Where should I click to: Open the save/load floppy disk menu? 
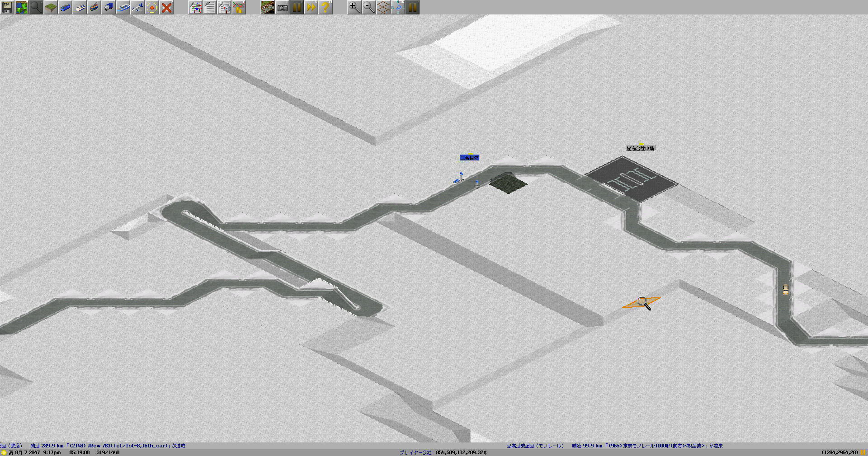coord(7,7)
